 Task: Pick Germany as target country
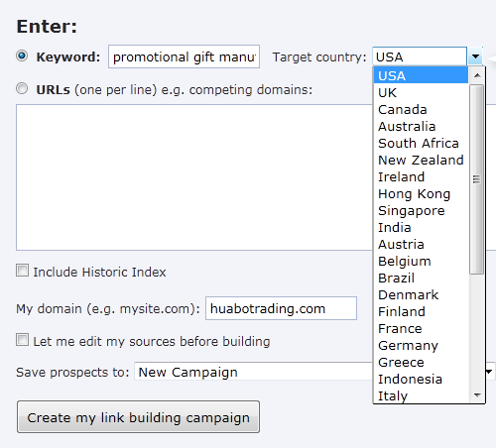pos(421,346)
